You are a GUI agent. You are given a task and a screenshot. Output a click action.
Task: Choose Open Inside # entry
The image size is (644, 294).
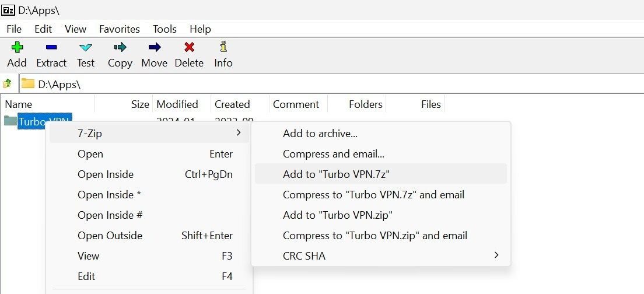pyautogui.click(x=149, y=215)
